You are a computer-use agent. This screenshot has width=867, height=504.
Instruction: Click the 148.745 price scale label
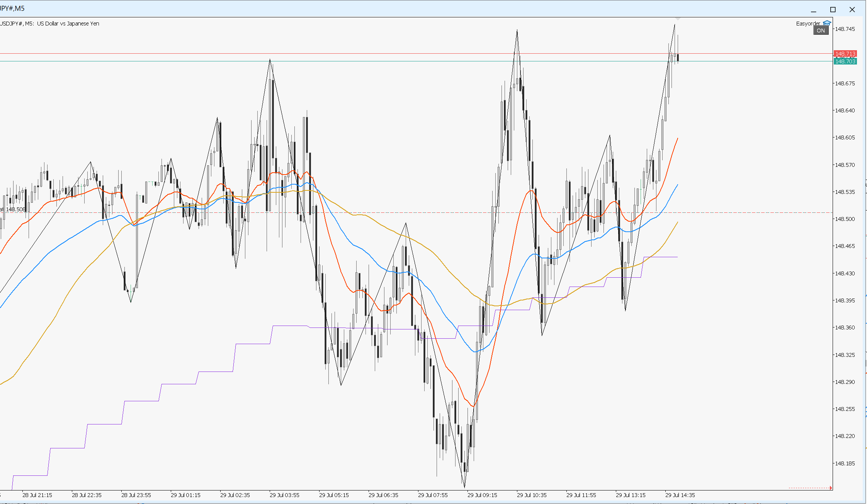tap(845, 29)
